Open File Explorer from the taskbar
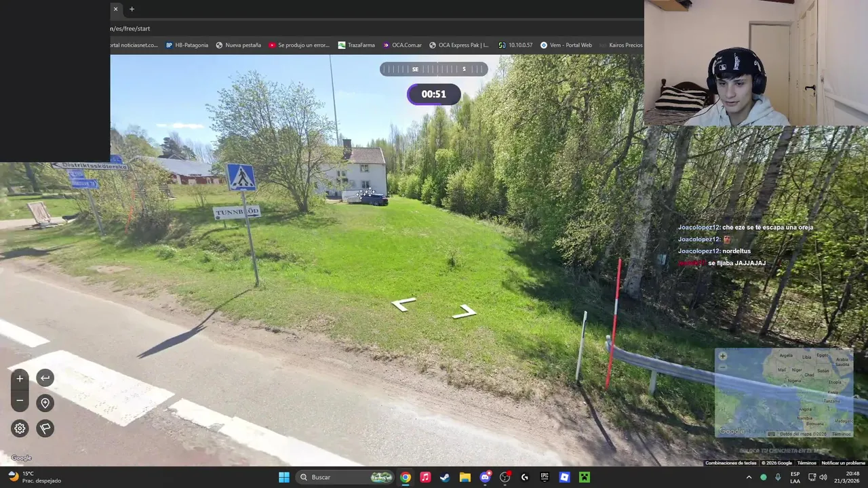This screenshot has width=868, height=488. tap(465, 477)
